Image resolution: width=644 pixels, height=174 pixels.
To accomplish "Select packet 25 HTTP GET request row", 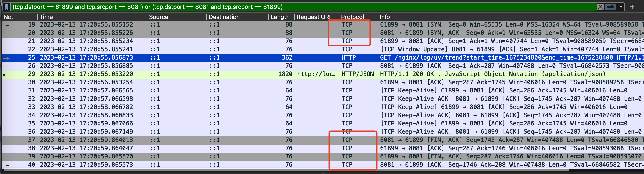I will coord(323,57).
